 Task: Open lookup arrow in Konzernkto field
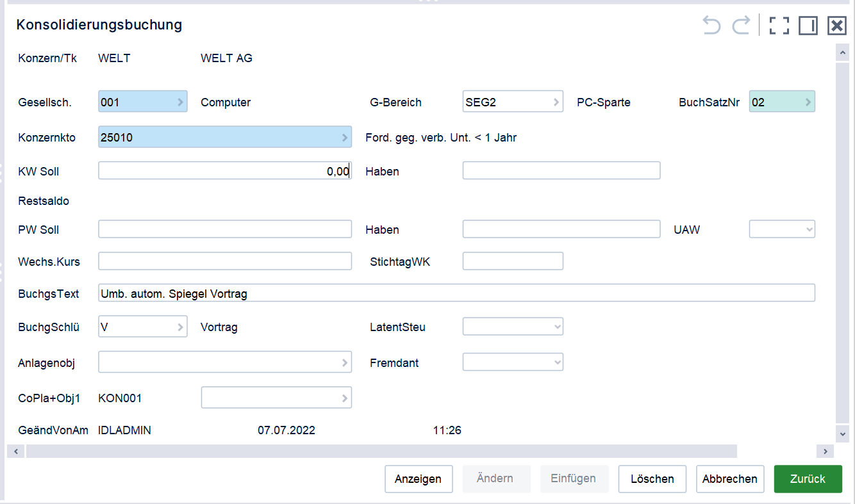tap(344, 137)
